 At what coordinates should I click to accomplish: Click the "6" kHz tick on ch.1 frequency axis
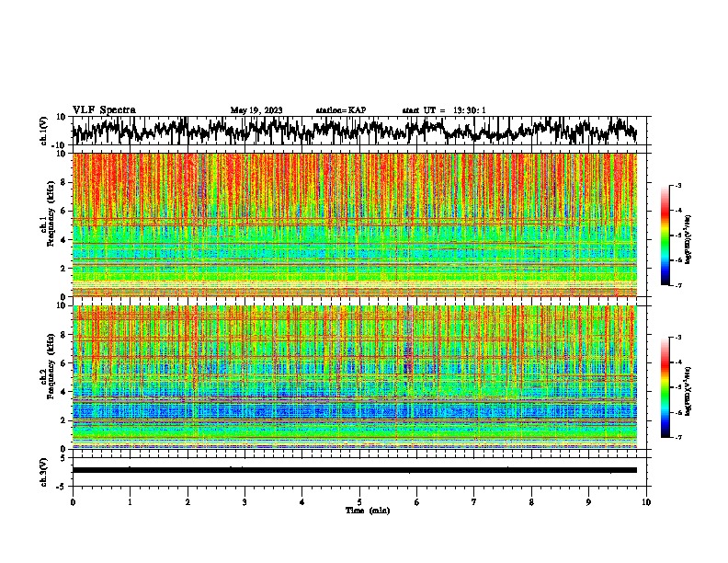coord(63,212)
